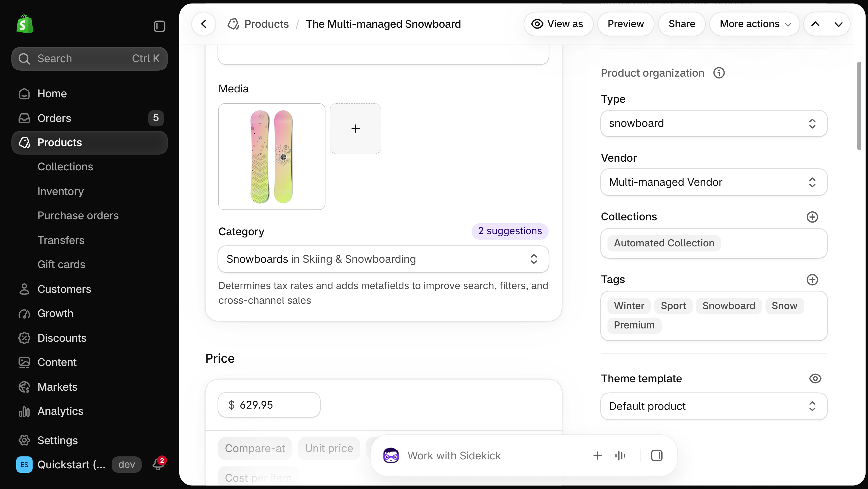The width and height of the screenshot is (868, 489).
Task: Open the Collections submenu item
Action: (65, 167)
